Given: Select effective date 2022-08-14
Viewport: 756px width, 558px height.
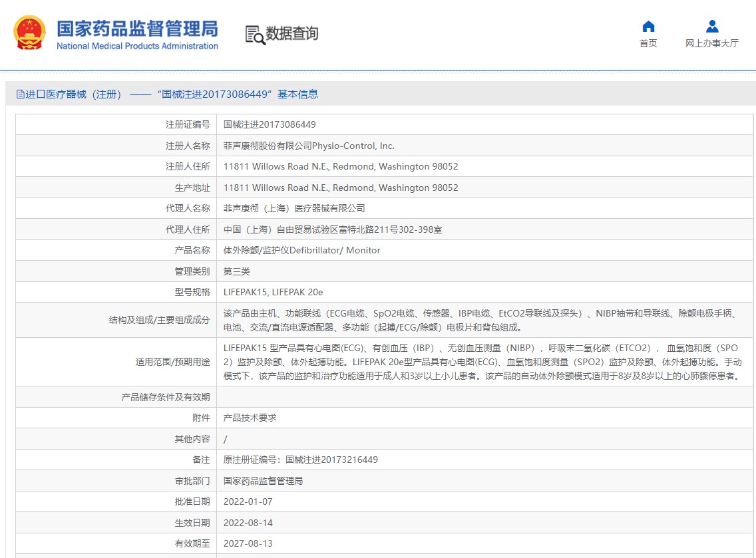Looking at the screenshot, I should [x=248, y=523].
